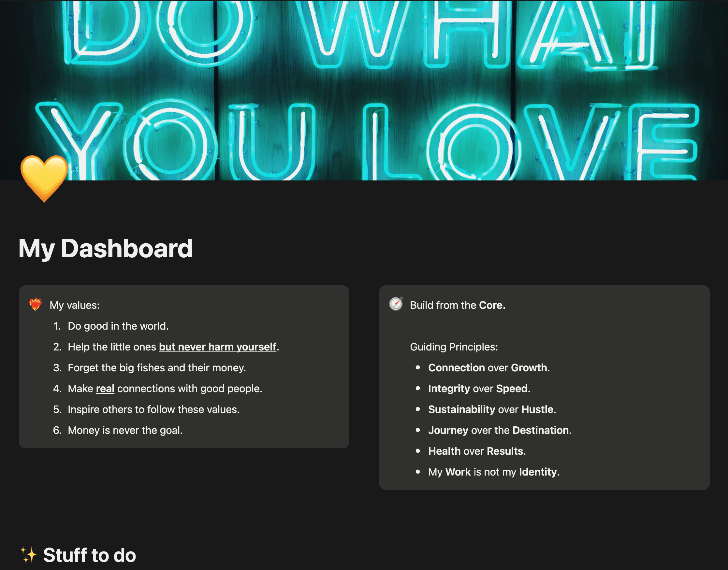
Task: Click the compass emoji in the Core callout
Action: pyautogui.click(x=396, y=305)
